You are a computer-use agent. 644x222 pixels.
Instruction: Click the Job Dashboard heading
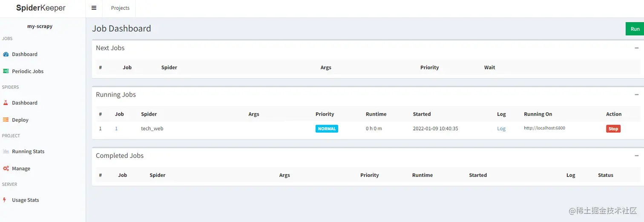coord(121,28)
